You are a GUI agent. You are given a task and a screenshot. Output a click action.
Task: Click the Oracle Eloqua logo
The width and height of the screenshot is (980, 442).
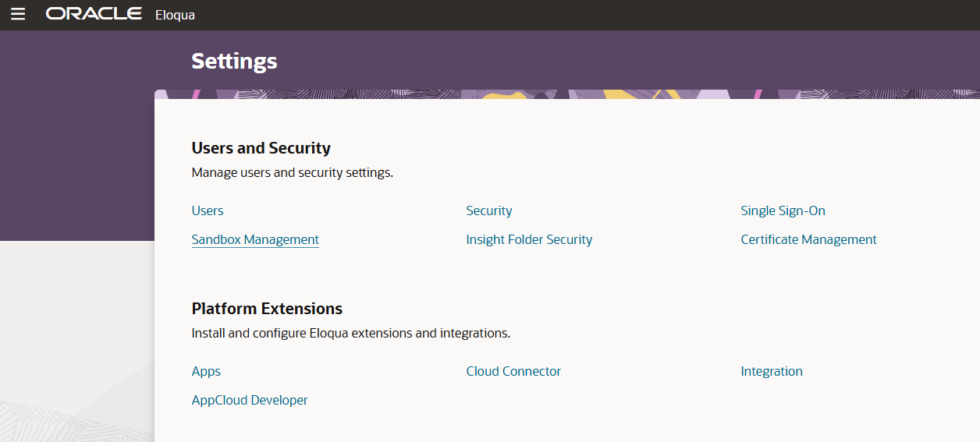click(121, 14)
